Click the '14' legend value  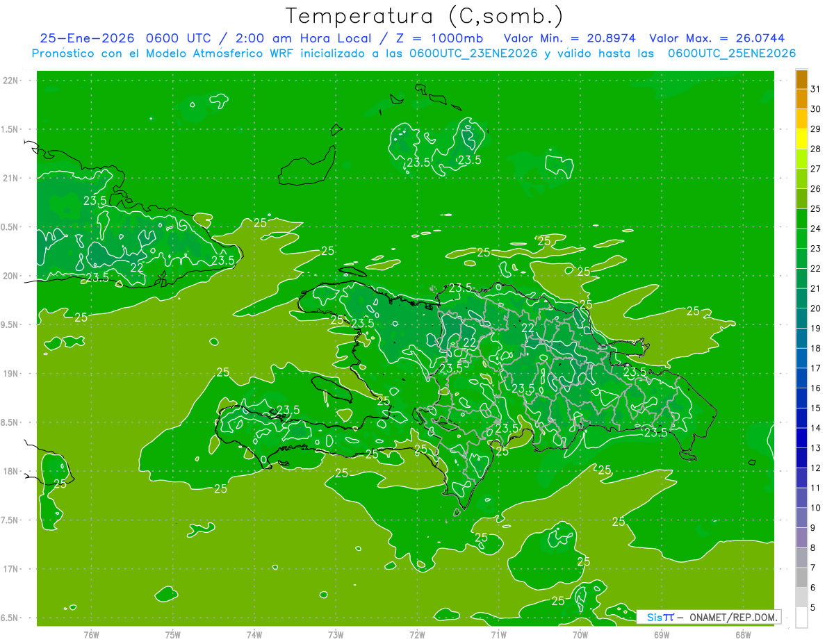(815, 428)
